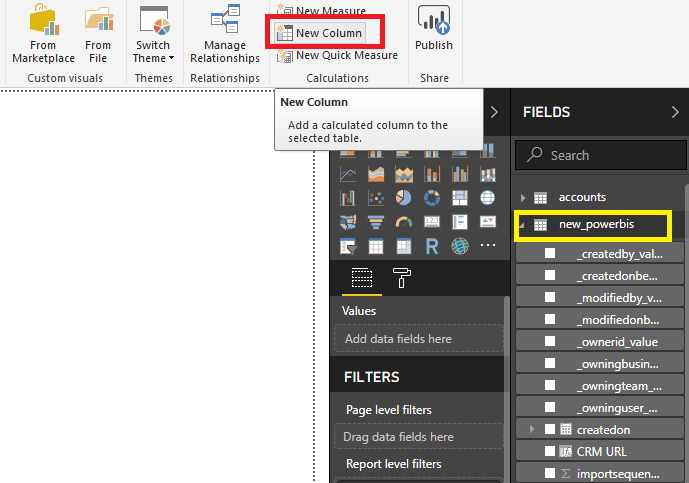
Task: Tick the _ownerid_value field checkbox
Action: [x=550, y=341]
